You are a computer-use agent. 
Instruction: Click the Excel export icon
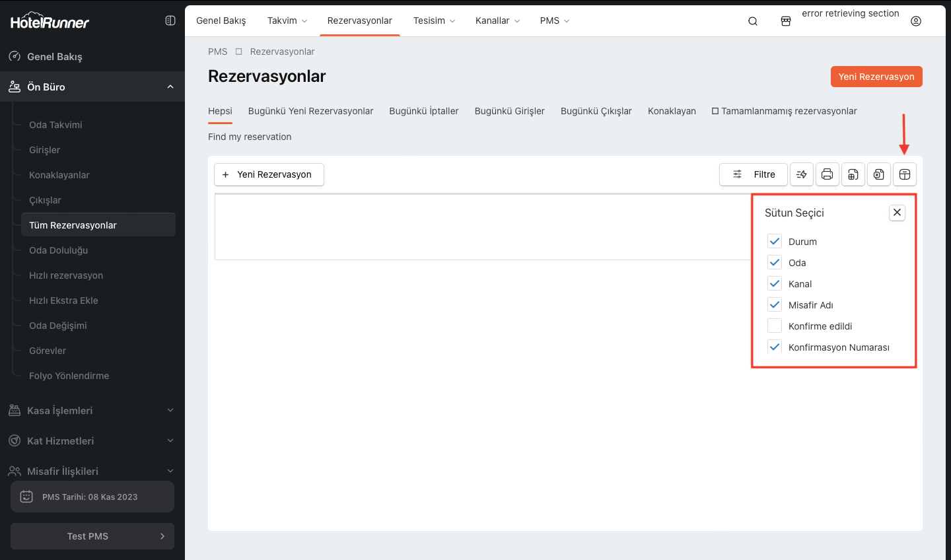coord(878,174)
